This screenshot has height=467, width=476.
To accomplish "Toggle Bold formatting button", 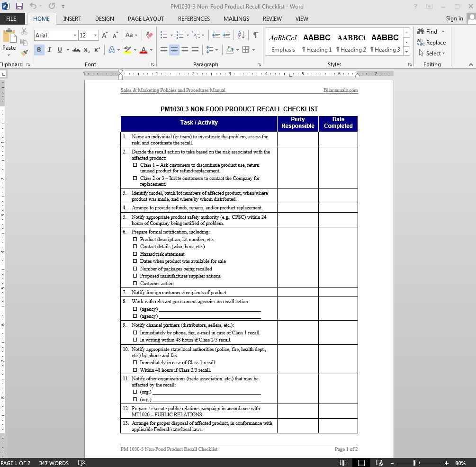I will pos(39,50).
